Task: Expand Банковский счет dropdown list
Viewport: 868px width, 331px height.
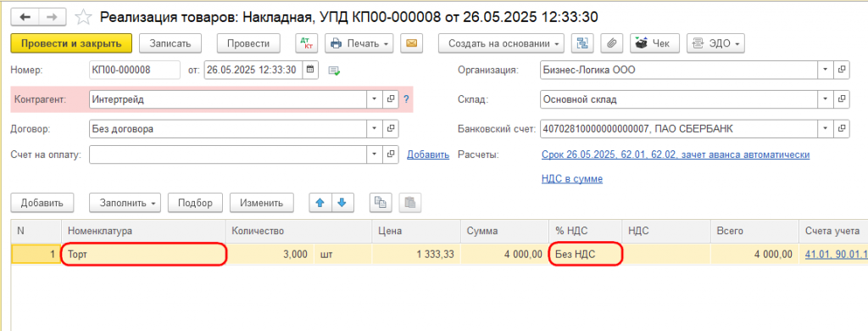Action: pos(826,129)
